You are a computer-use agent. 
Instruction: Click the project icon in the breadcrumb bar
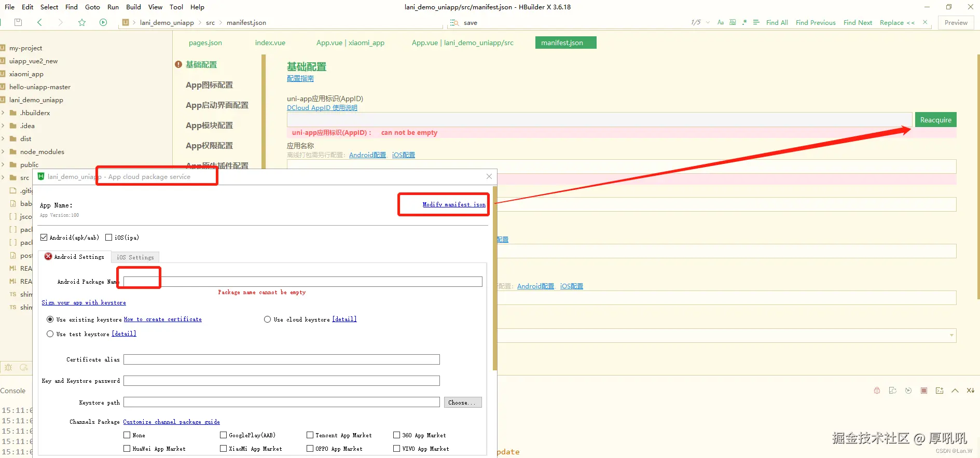pos(126,22)
